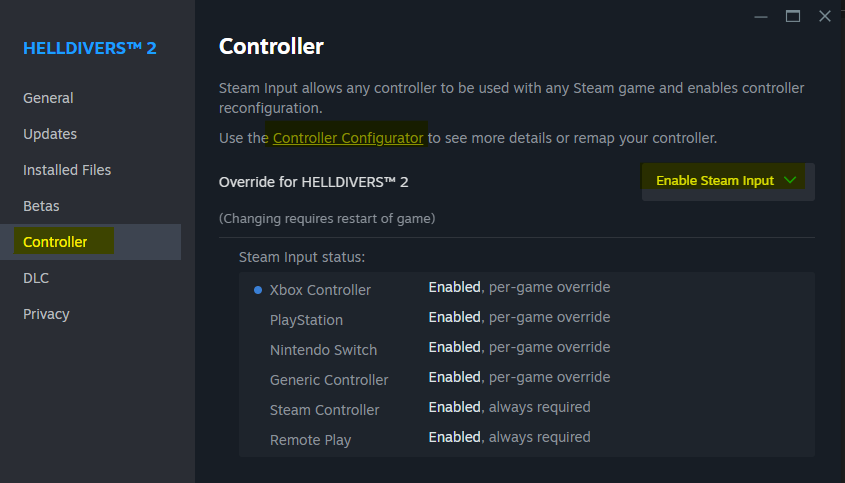845x483 pixels.
Task: Select the highlighted Controller sidebar tab
Action: 56,242
